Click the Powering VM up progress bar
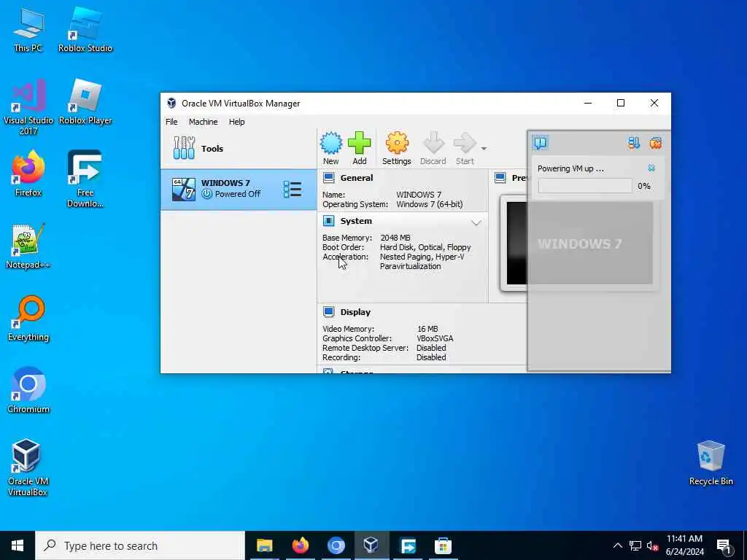The image size is (747, 560). [585, 186]
